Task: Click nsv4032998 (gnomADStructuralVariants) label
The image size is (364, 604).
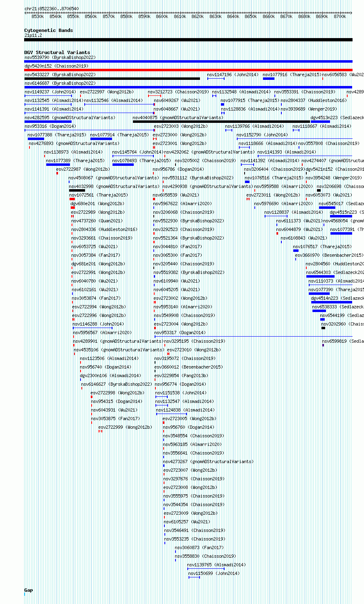Action: 114,186
